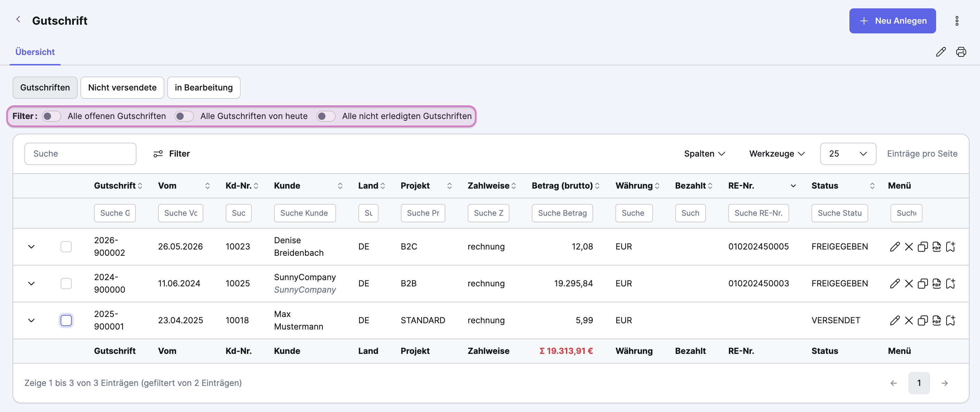This screenshot has height=412, width=980.
Task: Click the back arrow next to Gutschrift title
Action: click(18, 19)
